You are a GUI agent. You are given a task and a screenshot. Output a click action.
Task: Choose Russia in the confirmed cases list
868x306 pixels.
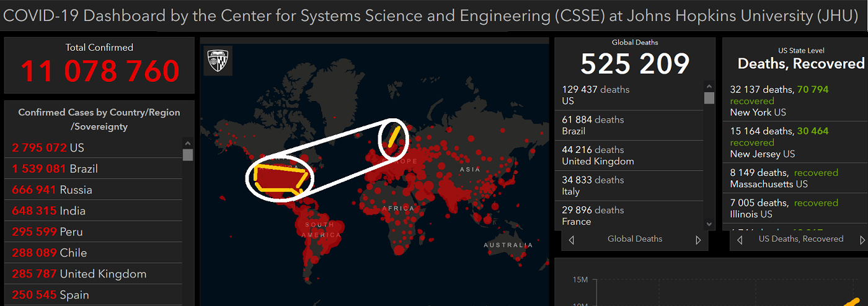click(93, 190)
